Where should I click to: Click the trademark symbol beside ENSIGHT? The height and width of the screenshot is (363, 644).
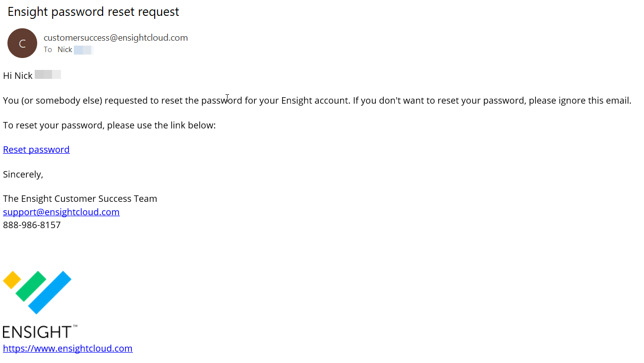(75, 326)
